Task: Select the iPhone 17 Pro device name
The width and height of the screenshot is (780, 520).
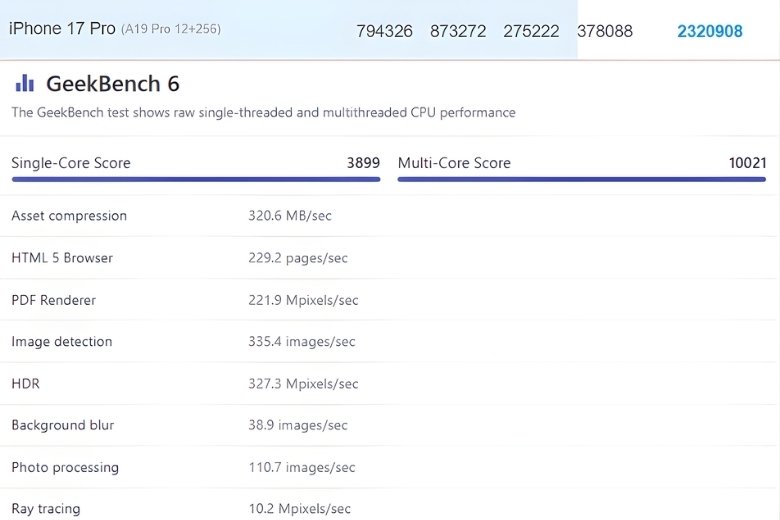Action: pos(62,28)
